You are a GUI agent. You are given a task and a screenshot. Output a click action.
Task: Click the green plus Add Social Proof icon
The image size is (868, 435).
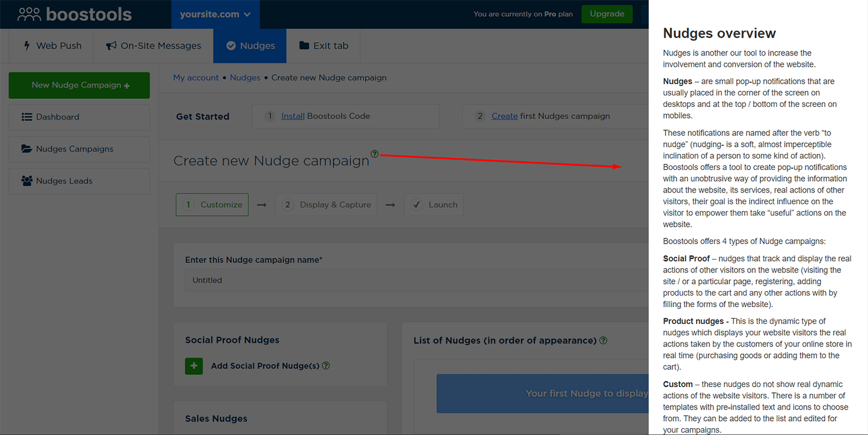pos(194,366)
